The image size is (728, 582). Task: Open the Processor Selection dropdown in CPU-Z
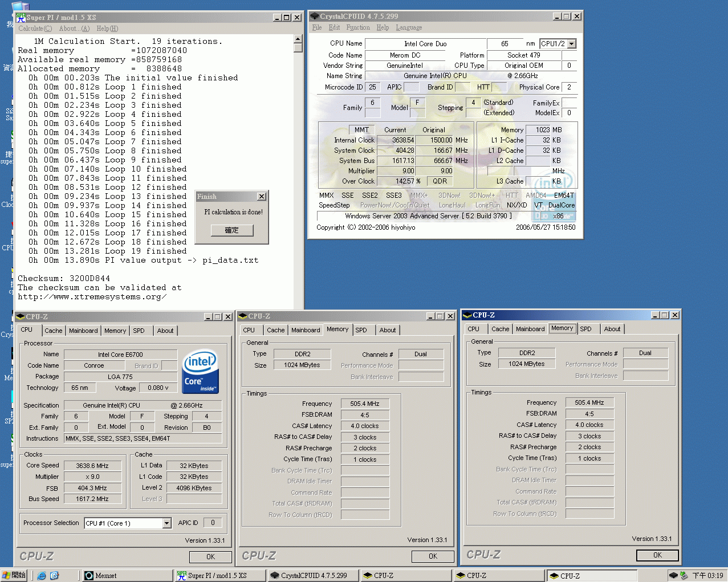point(166,523)
